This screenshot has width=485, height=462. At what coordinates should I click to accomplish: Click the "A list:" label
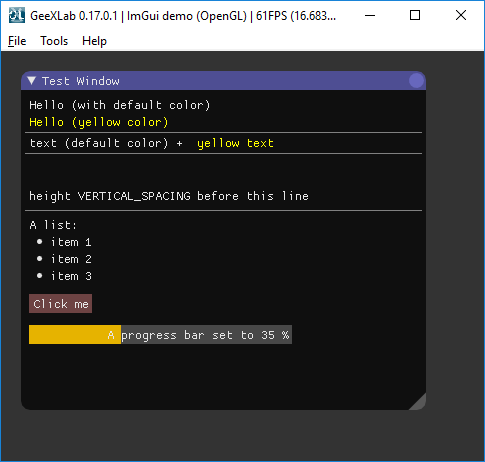(53, 225)
